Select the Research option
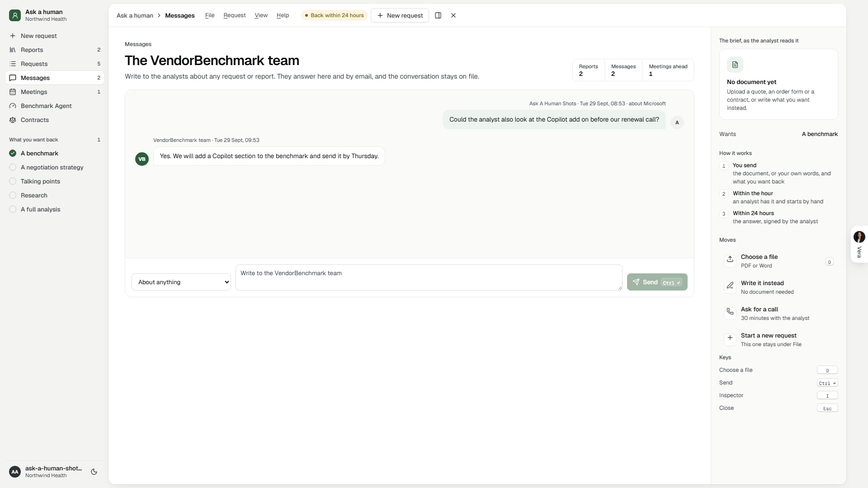Screen dimensions: 868x488 pos(55,195)
